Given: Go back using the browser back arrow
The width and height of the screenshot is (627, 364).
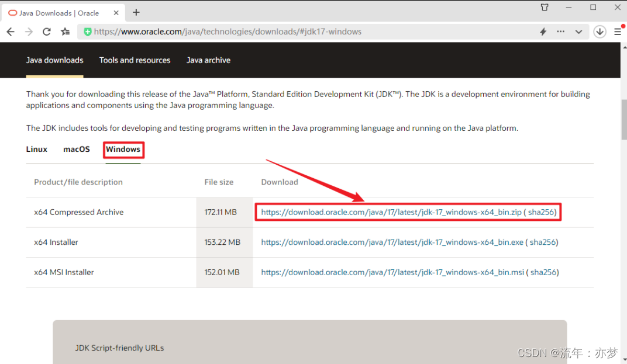Looking at the screenshot, I should [11, 32].
